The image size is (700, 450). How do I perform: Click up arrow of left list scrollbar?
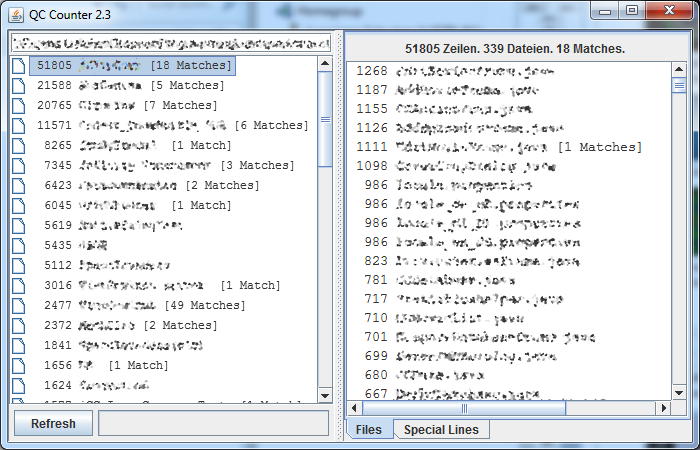[325, 63]
